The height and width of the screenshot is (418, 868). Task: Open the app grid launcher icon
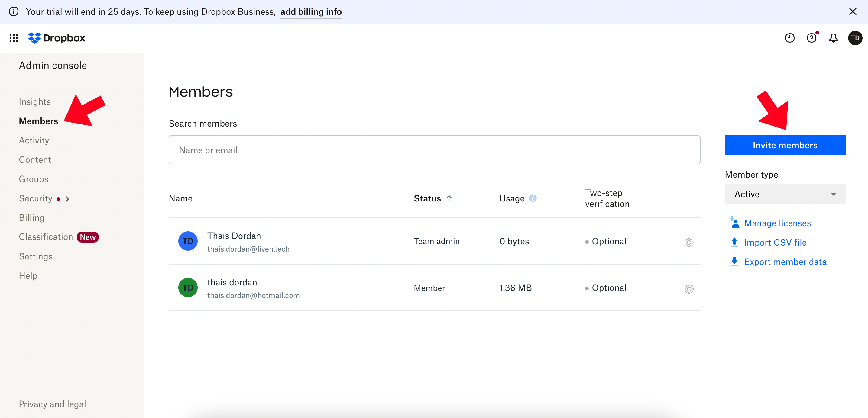coord(14,38)
